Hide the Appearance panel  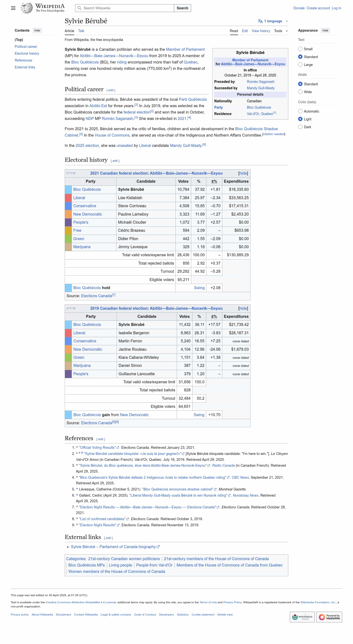(x=325, y=30)
